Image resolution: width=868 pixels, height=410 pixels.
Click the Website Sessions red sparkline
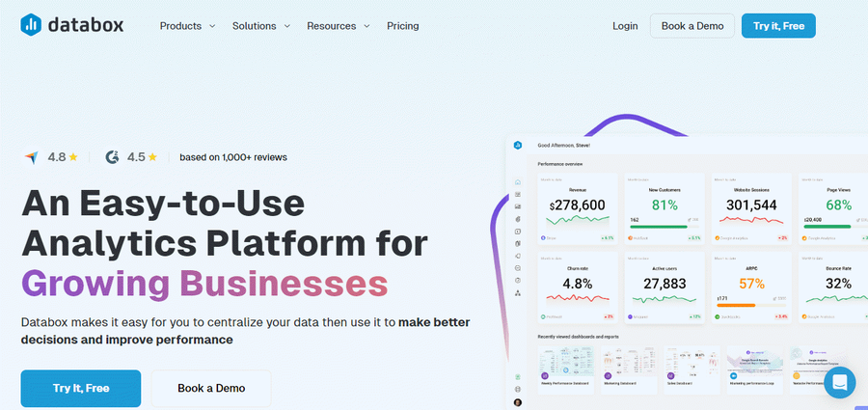coord(751,220)
